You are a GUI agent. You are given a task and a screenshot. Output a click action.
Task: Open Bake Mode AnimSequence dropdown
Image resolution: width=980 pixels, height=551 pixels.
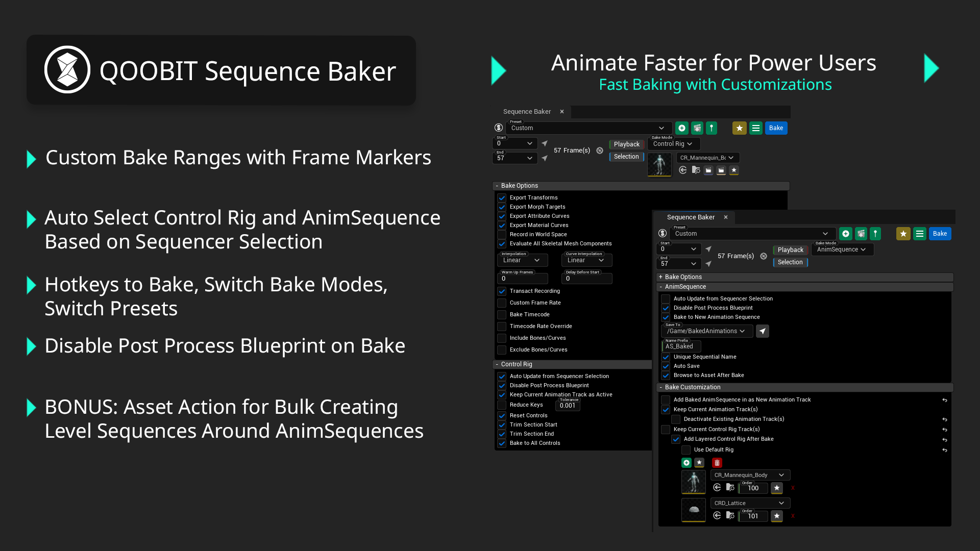pos(842,249)
